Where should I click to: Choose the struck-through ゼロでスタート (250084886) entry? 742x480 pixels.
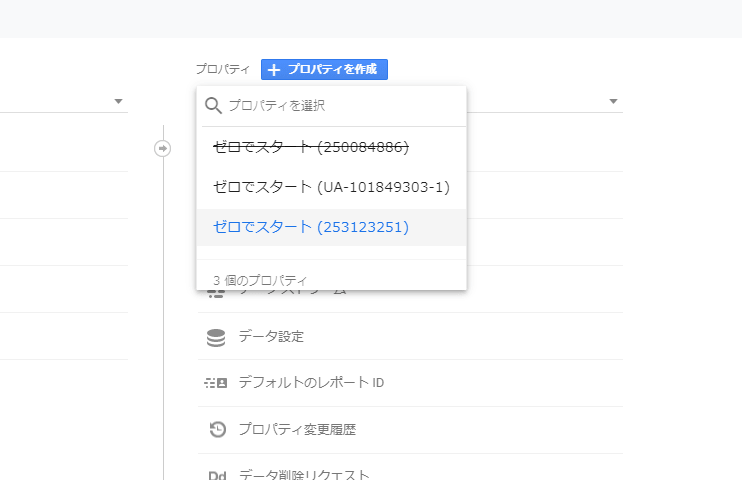point(311,148)
